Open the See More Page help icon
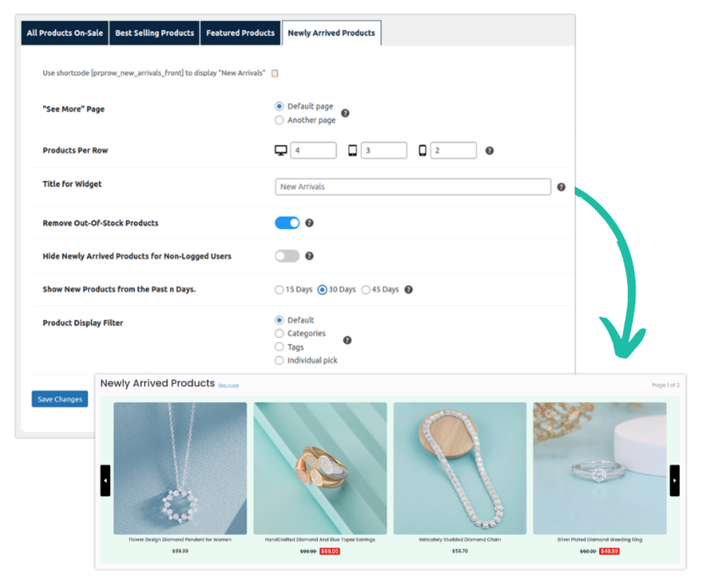Image resolution: width=703 pixels, height=588 pixels. click(x=345, y=114)
